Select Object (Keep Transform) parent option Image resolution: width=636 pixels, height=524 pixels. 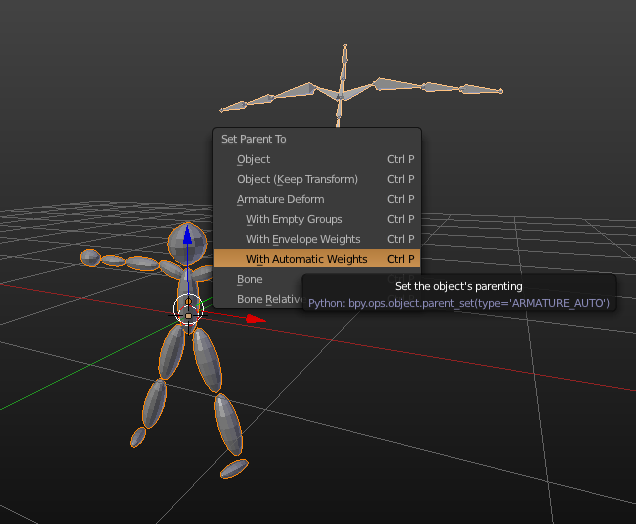point(317,179)
